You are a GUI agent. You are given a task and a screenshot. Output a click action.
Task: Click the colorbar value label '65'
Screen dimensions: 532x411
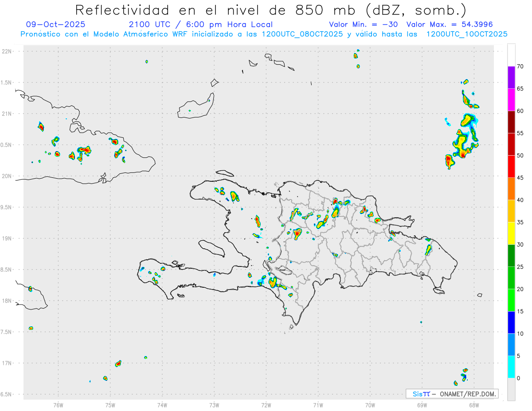520,89
